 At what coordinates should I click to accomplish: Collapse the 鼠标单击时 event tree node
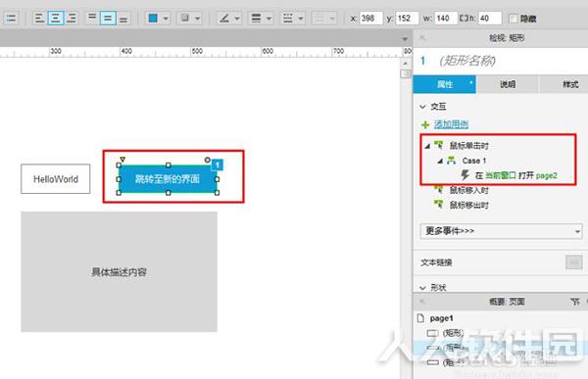point(427,146)
